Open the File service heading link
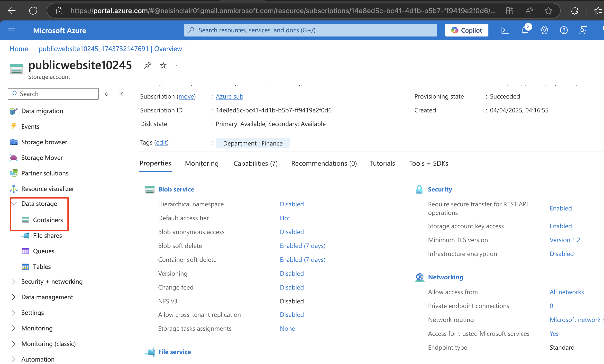This screenshot has width=604, height=364. [x=174, y=352]
